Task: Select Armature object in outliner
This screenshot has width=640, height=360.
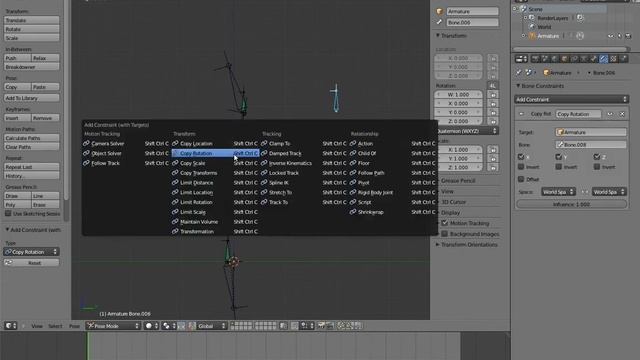Action: pos(548,36)
